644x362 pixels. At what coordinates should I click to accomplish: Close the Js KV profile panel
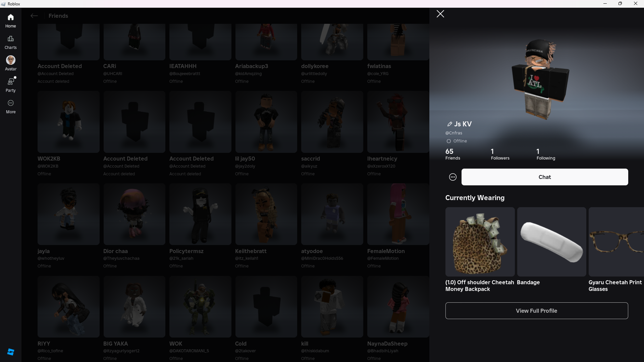coord(440,14)
